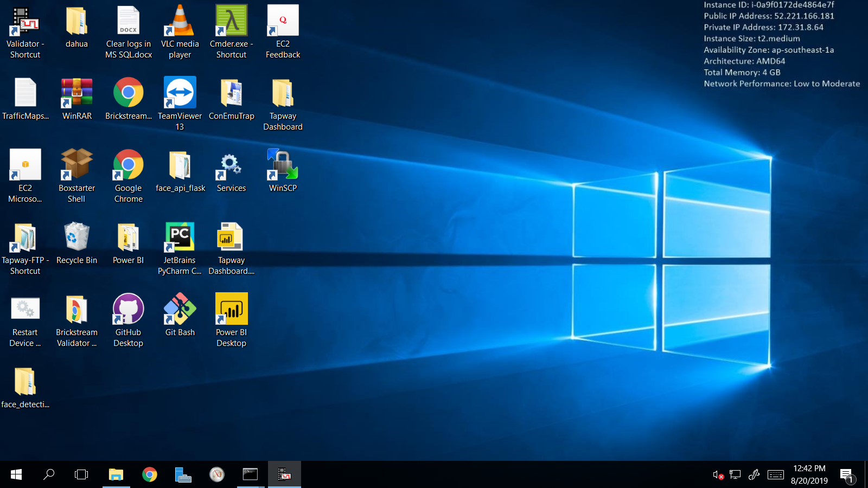Select the TrafficMaps file icon
Image resolution: width=868 pixels, height=488 pixels.
tap(25, 99)
